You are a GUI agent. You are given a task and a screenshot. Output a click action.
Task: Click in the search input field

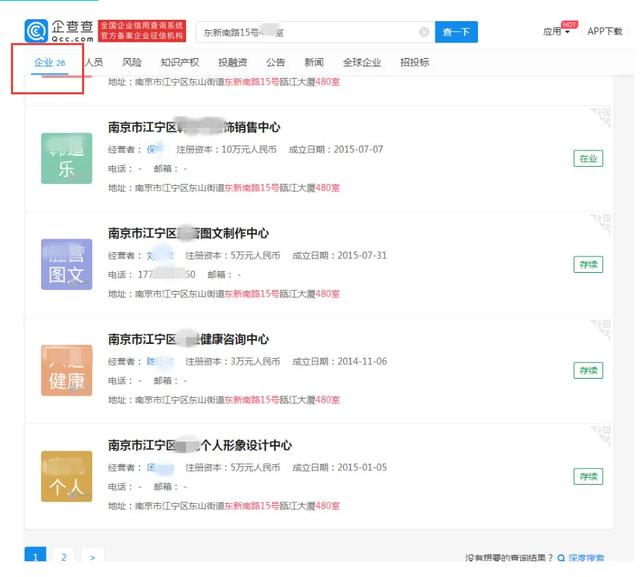305,32
